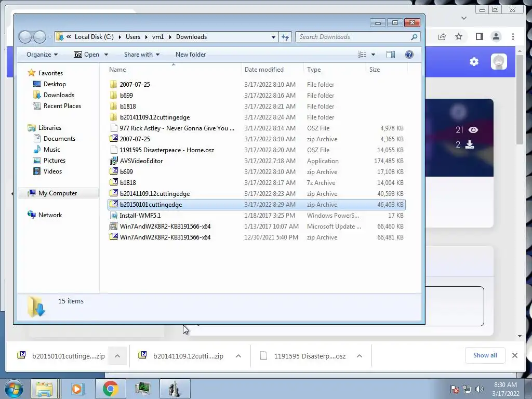Viewport: 532px width, 399px height.
Task: Click the Action Center flag tray icon
Action: tap(454, 389)
